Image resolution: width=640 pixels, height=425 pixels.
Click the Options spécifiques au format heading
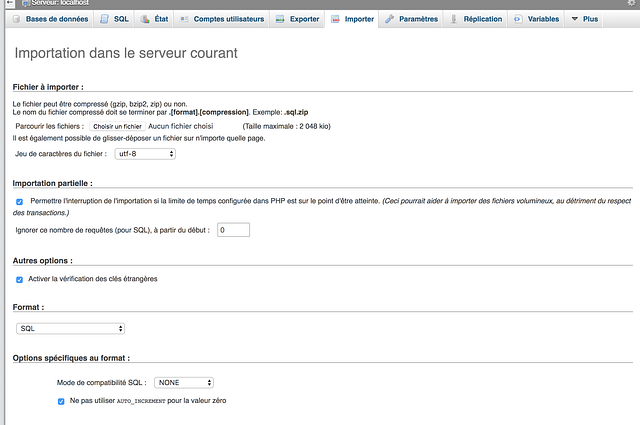point(71,358)
